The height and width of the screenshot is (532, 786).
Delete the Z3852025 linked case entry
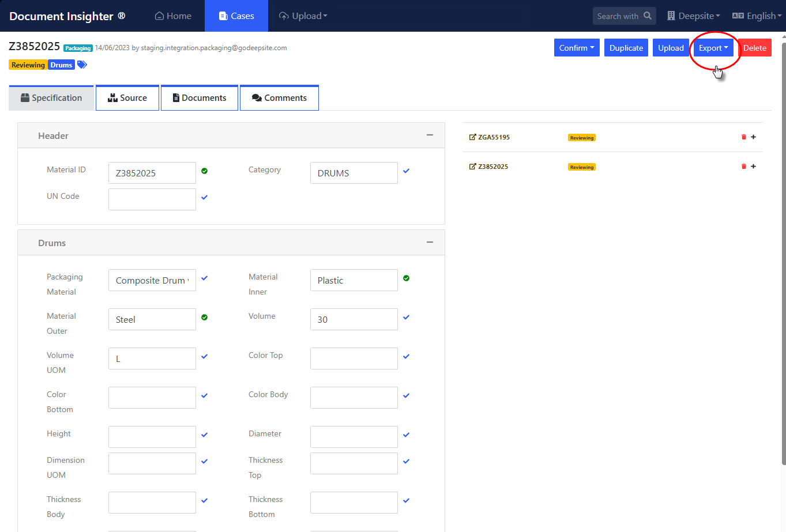coord(743,167)
